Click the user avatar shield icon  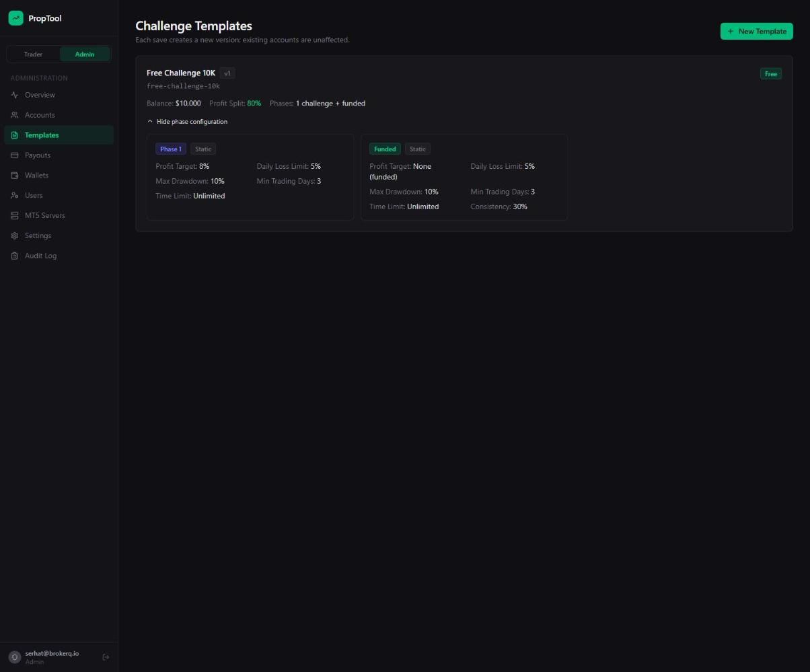[x=15, y=657]
